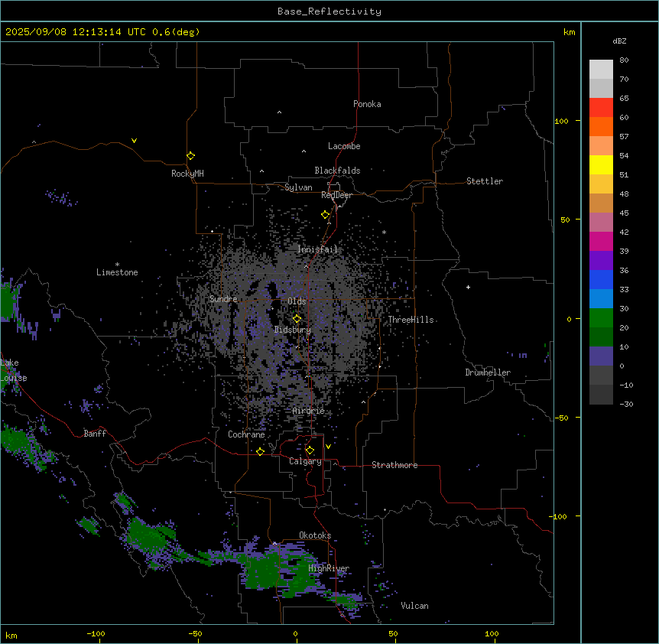This screenshot has height=644, width=659.
Task: Click the Innisfail city label
Action: (x=317, y=249)
